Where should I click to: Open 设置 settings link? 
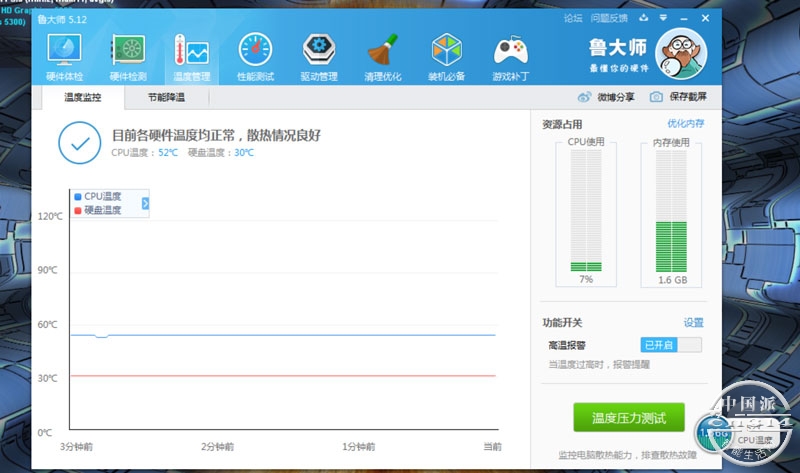click(693, 322)
